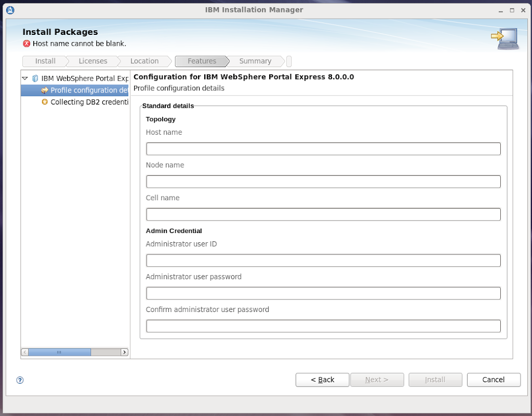Collapse the IBM WebSphere Portal tree node
532x416 pixels.
point(25,79)
